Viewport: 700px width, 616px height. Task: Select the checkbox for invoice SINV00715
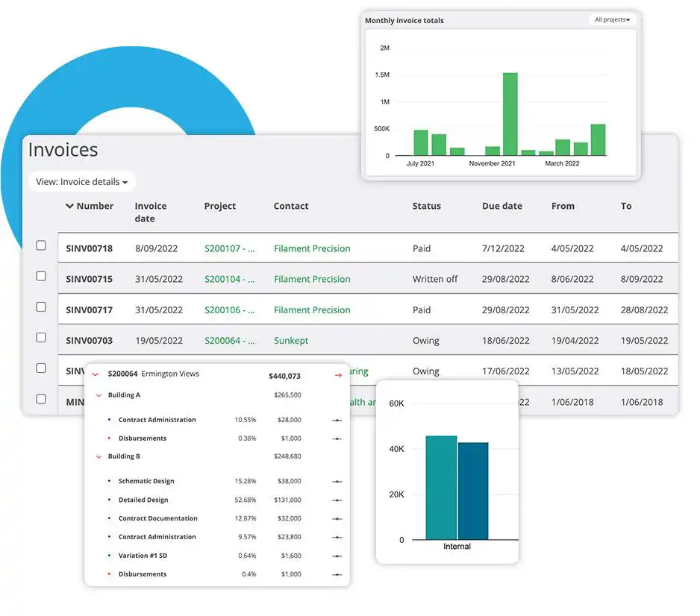pyautogui.click(x=41, y=276)
